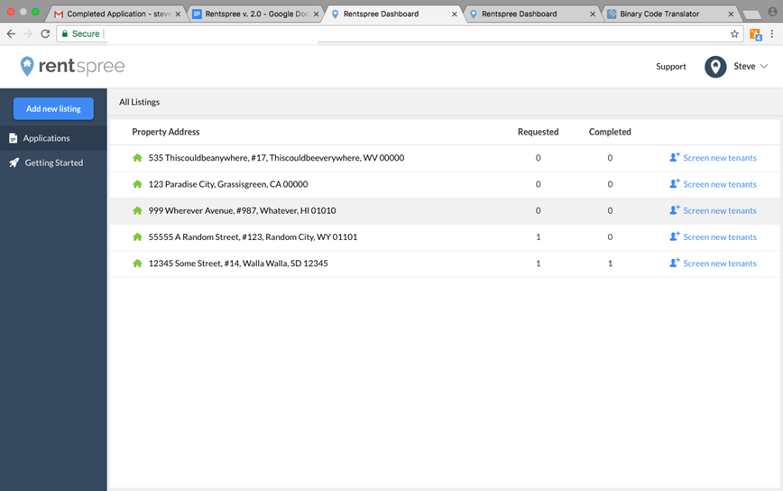This screenshot has width=783, height=491.
Task: Click the Rentspree logo
Action: point(72,66)
